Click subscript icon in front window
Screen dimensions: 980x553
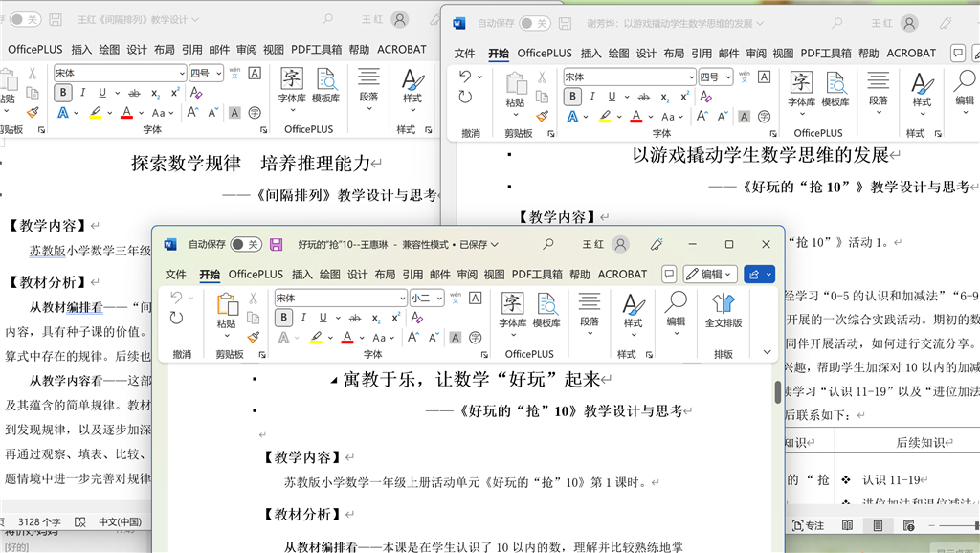pyautogui.click(x=375, y=319)
